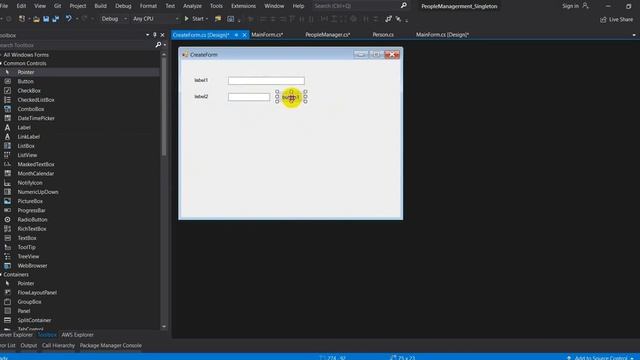This screenshot has height=360, width=640.
Task: Open the AWS Explorer tab
Action: point(77,335)
